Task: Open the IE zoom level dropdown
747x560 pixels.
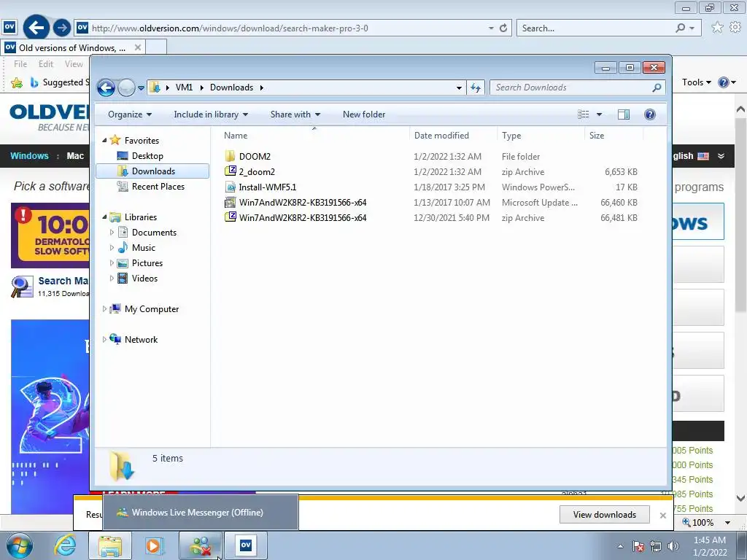Action: click(727, 522)
